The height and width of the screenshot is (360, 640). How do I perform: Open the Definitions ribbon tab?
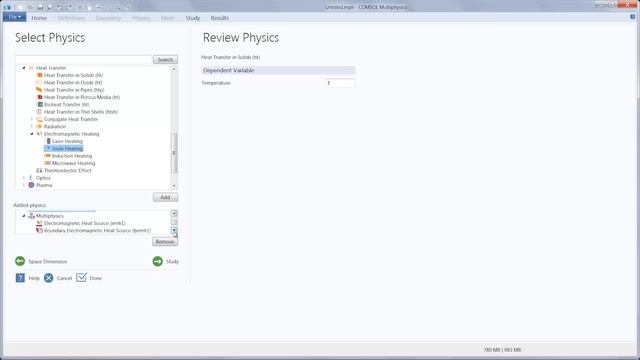point(71,18)
